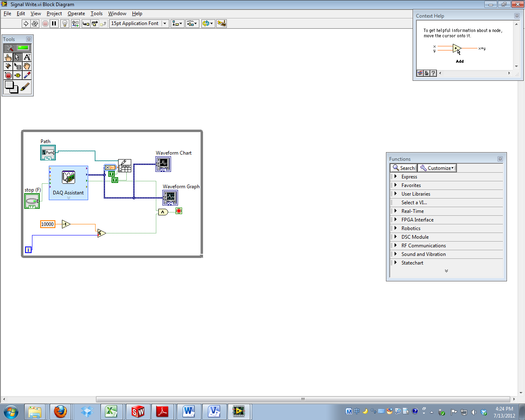Expand the Statechart category
Image resolution: width=525 pixels, height=420 pixels.
coord(447,263)
